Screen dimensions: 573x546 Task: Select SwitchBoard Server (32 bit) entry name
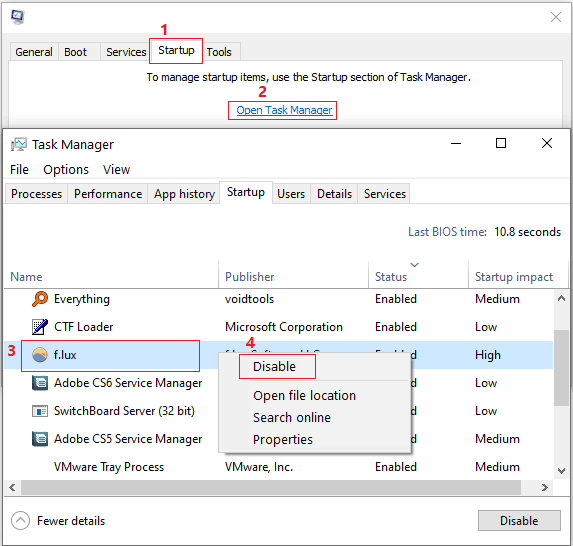click(x=124, y=411)
